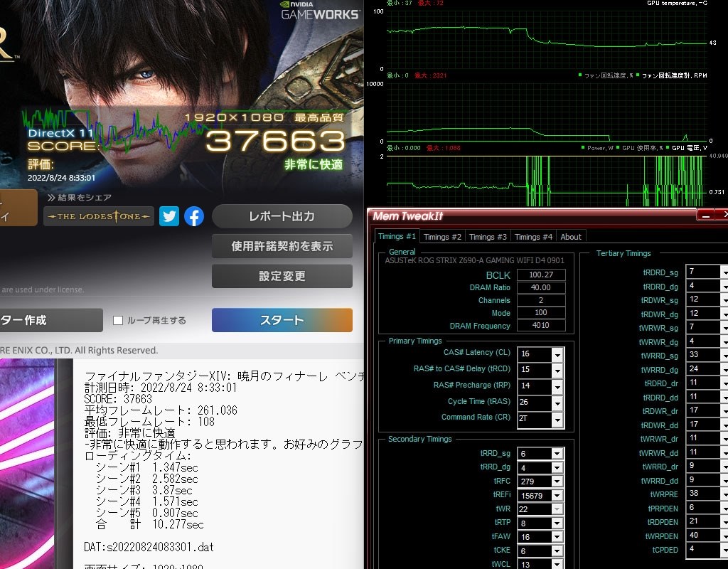Expand Command Rate (CR) dropdown
This screenshot has height=569, width=728.
point(557,420)
